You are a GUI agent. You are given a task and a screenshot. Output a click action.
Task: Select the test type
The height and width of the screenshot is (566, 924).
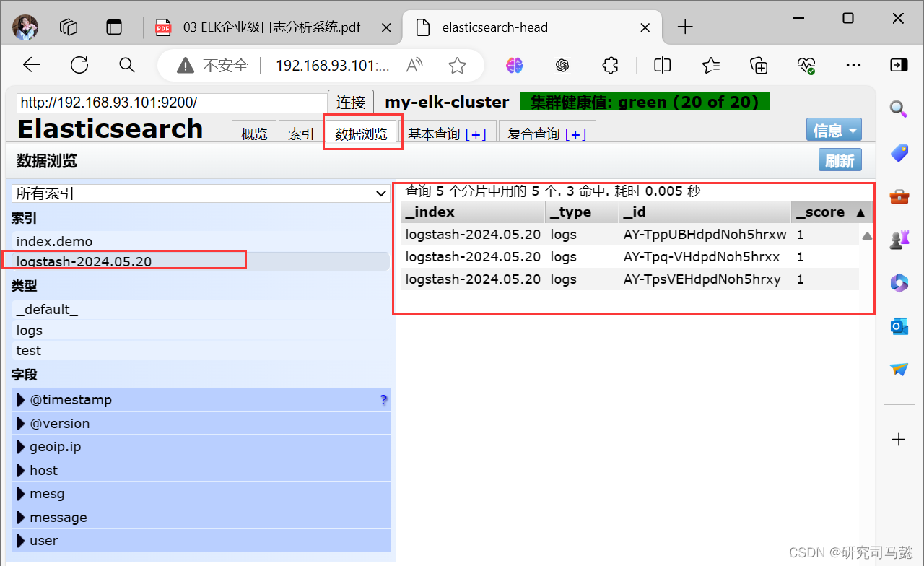(x=201, y=350)
